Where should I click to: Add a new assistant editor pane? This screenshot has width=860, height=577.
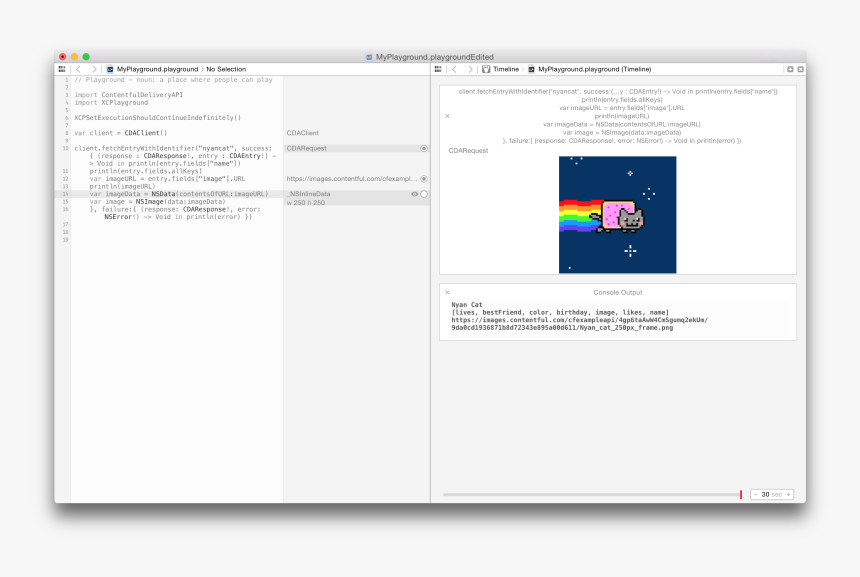(x=790, y=69)
